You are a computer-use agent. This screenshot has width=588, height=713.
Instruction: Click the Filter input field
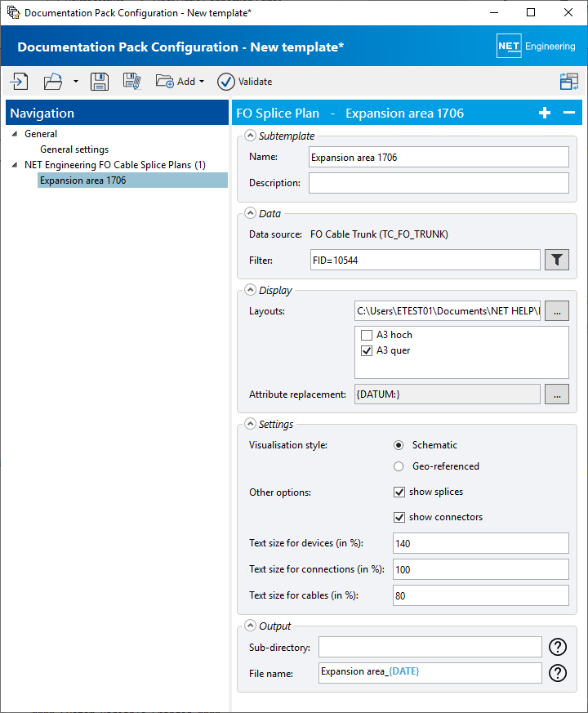click(425, 260)
